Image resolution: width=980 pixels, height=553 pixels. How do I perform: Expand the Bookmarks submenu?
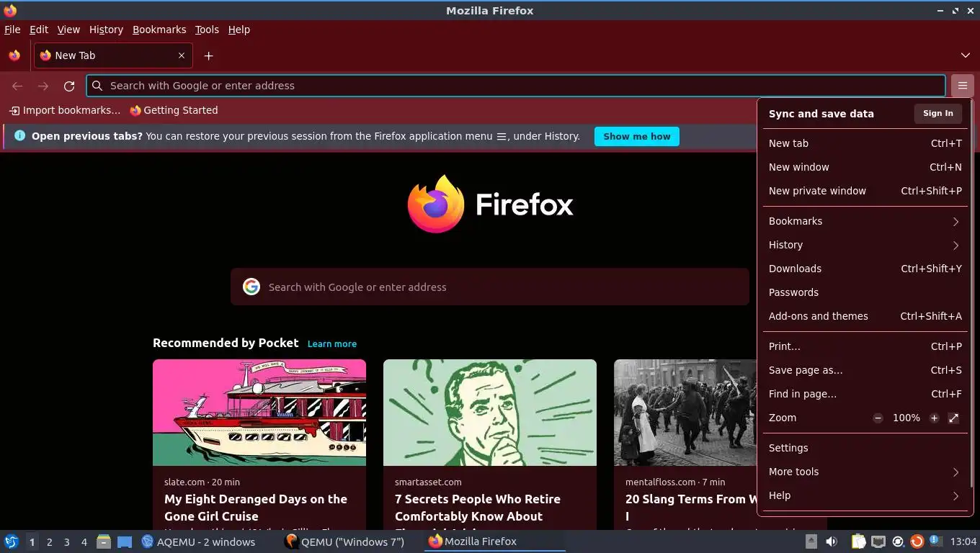pos(865,221)
